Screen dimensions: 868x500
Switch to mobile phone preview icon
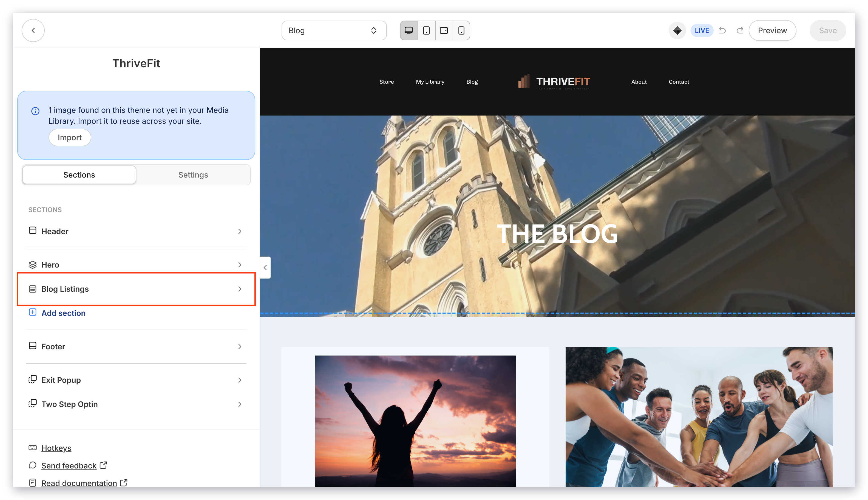pyautogui.click(x=461, y=30)
